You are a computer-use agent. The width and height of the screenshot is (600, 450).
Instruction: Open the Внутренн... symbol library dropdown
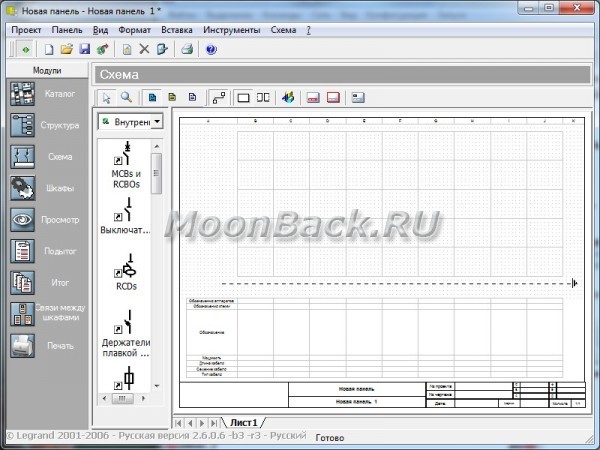pyautogui.click(x=157, y=122)
